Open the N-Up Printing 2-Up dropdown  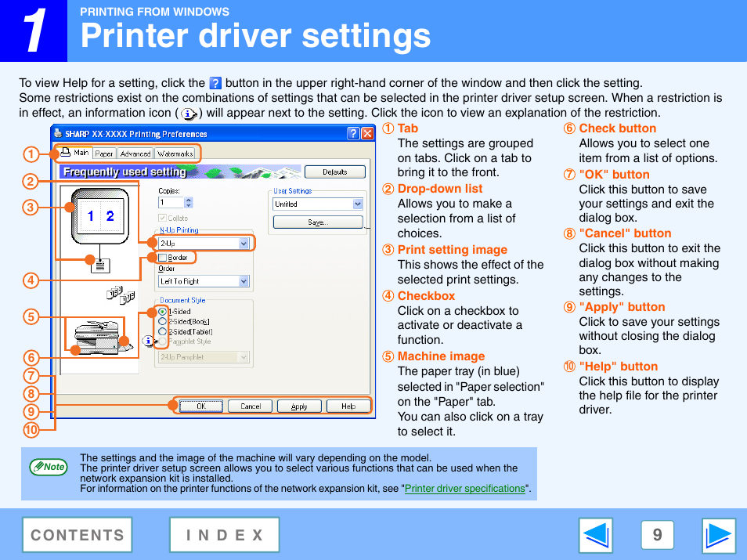pos(204,244)
